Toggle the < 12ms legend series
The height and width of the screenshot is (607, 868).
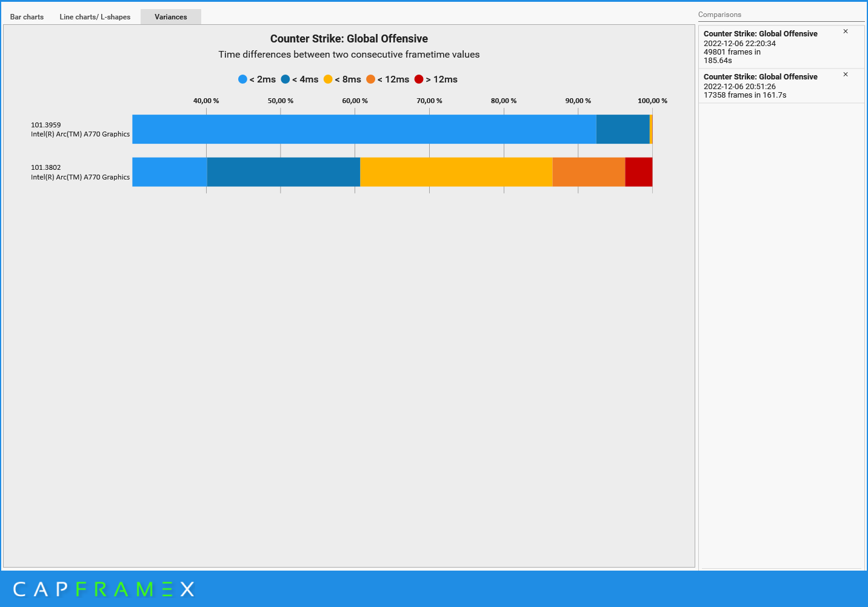(387, 79)
